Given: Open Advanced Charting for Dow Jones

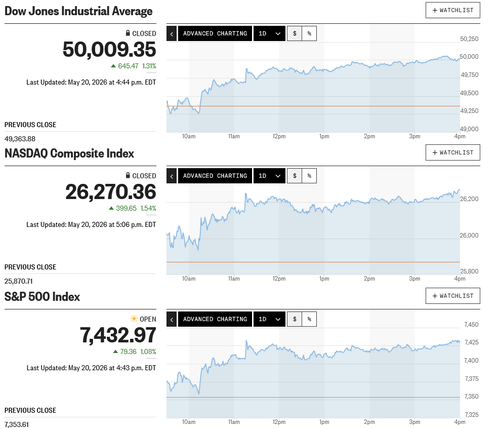Looking at the screenshot, I should point(215,34).
